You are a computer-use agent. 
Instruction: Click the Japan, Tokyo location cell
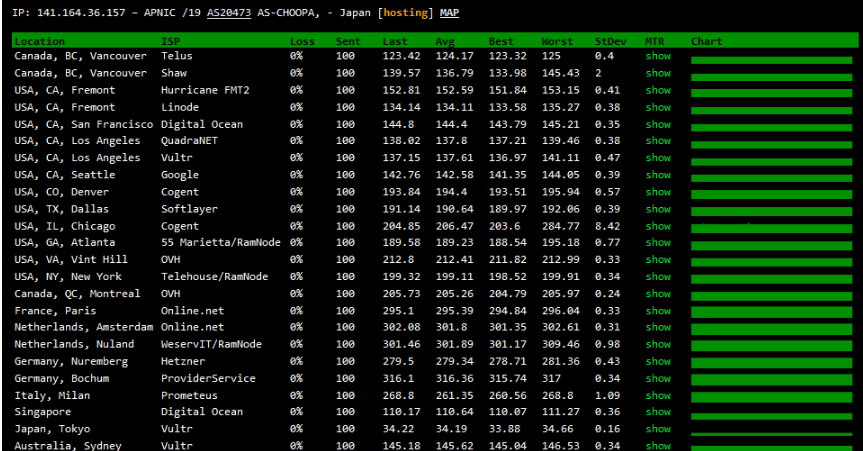tap(52, 430)
